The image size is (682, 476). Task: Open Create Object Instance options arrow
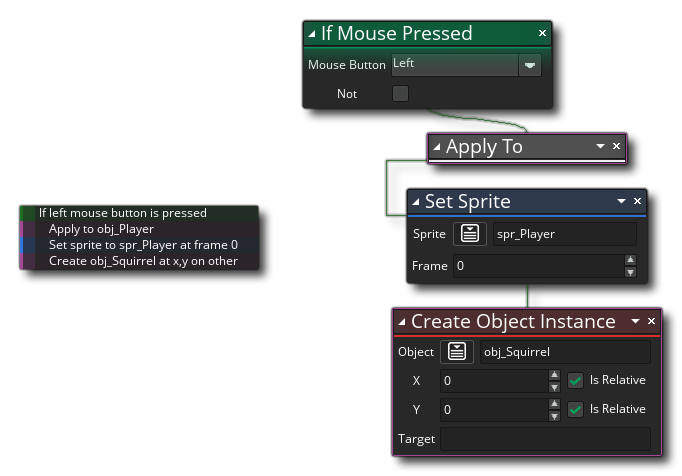point(635,321)
